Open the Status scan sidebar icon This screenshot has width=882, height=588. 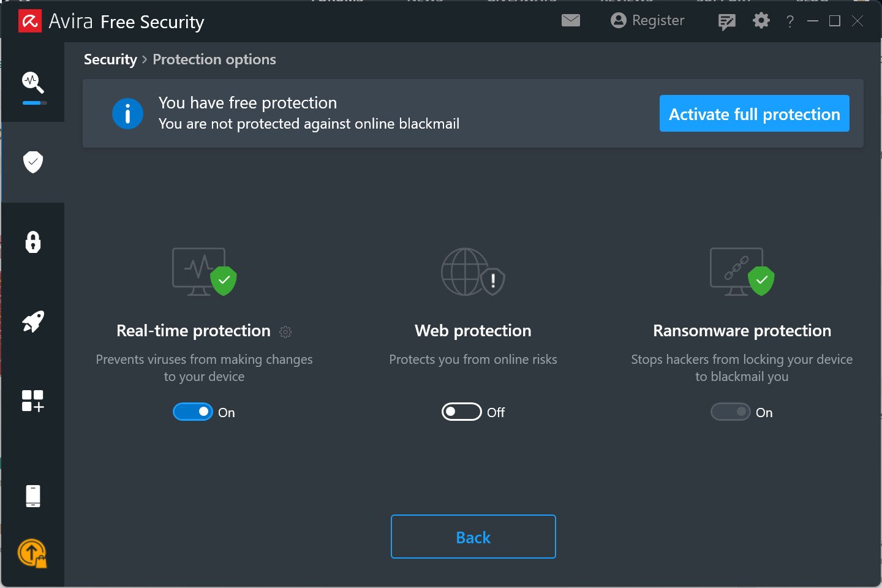tap(33, 82)
